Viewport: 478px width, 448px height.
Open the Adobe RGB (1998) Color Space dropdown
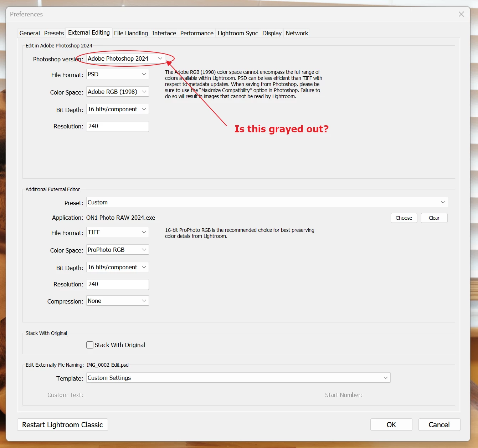pos(117,92)
